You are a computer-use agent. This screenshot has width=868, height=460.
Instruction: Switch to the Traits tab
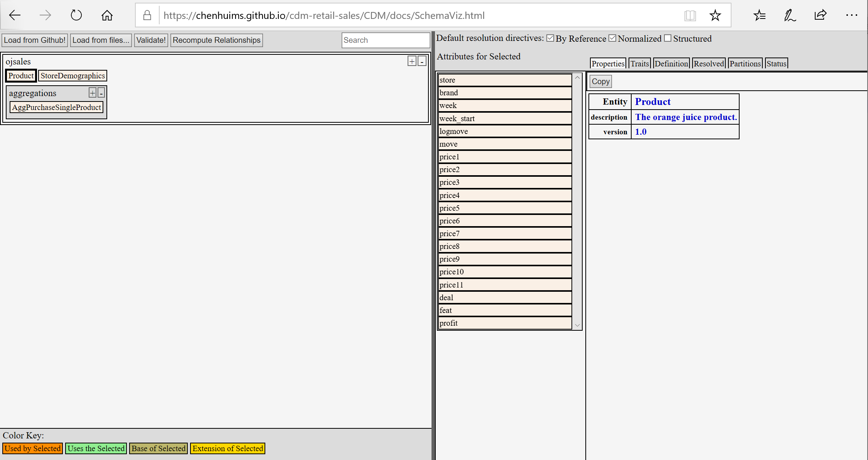click(639, 64)
